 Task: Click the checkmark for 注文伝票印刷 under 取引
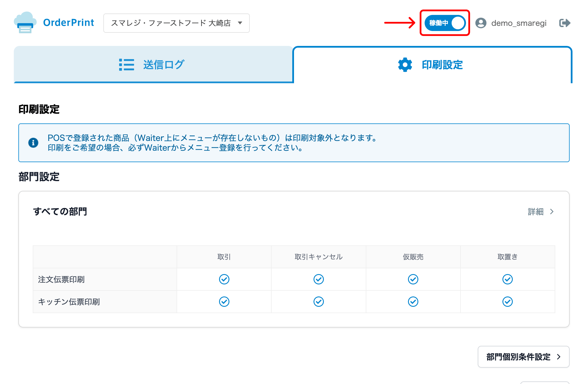coord(224,279)
